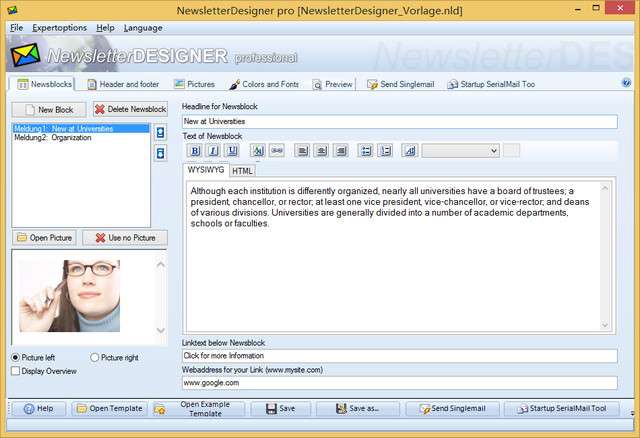The image size is (640, 438).
Task: Center align text in the newsblock editor
Action: [321, 151]
